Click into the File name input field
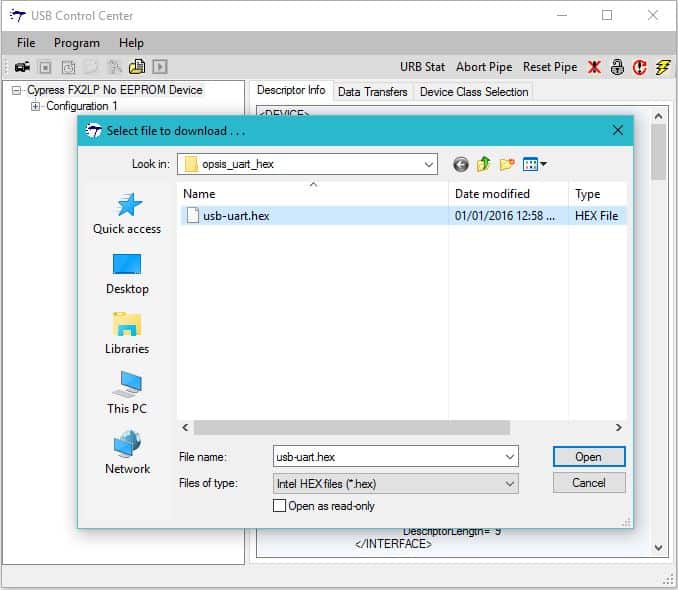 click(x=388, y=457)
